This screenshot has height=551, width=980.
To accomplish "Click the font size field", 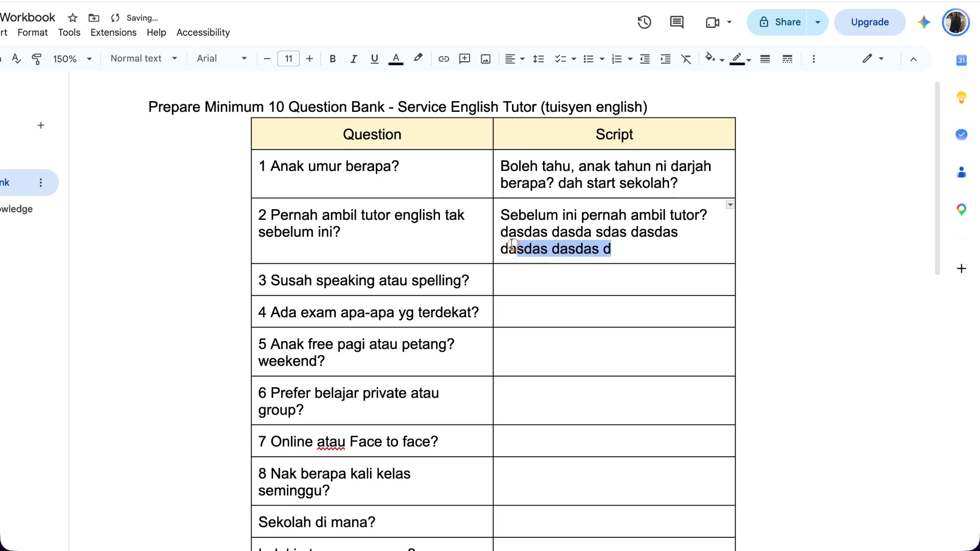I will point(288,59).
